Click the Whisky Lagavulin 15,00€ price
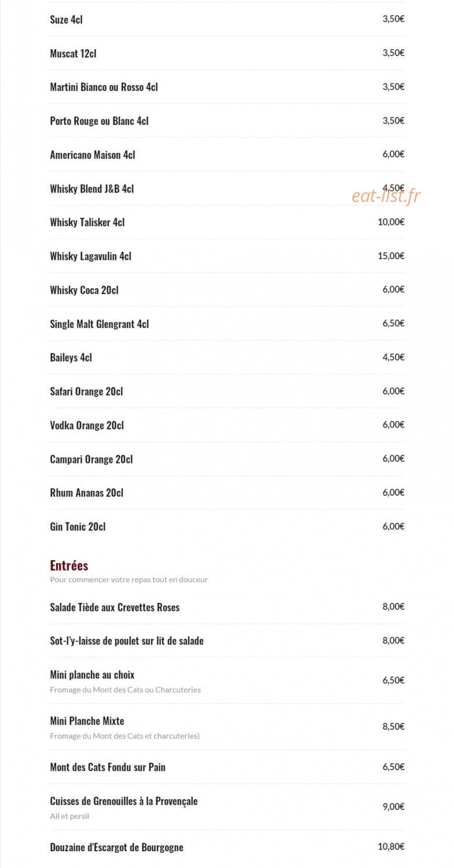454x868 pixels. pos(391,256)
